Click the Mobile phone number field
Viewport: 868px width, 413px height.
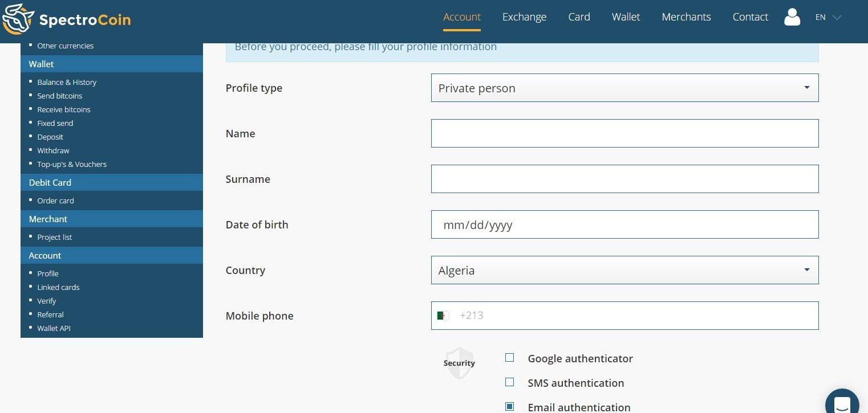[x=624, y=316]
